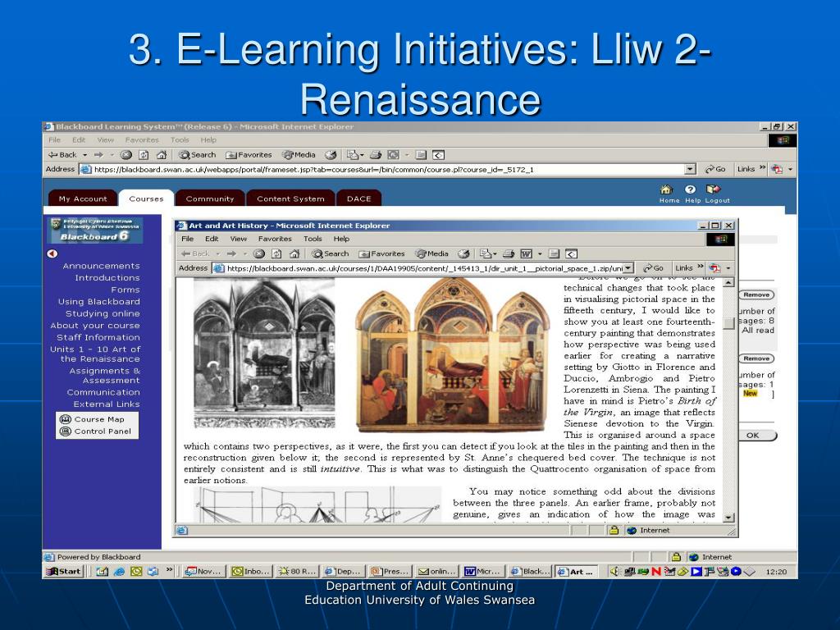The height and width of the screenshot is (630, 840).
Task: Click Print icon in Art and Art History toolbar
Action: [509, 254]
